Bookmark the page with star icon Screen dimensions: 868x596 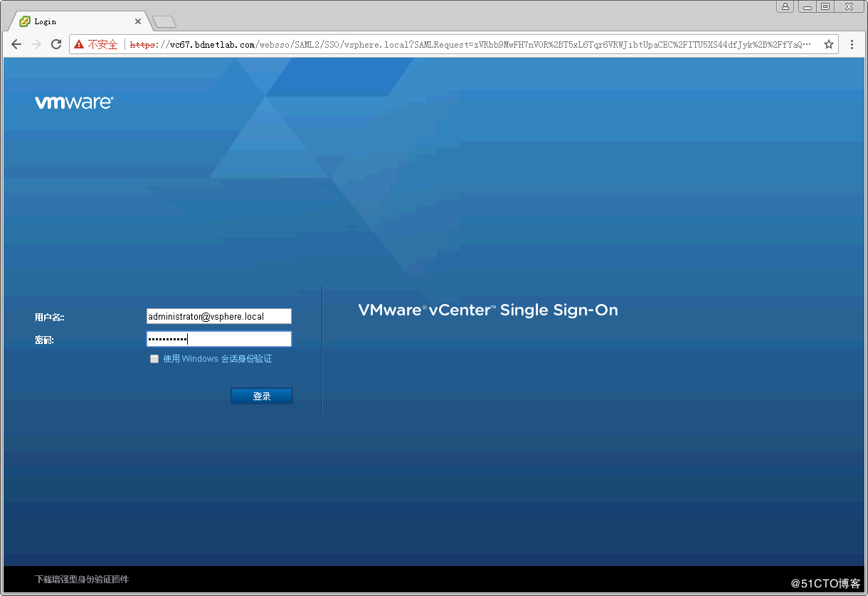829,44
